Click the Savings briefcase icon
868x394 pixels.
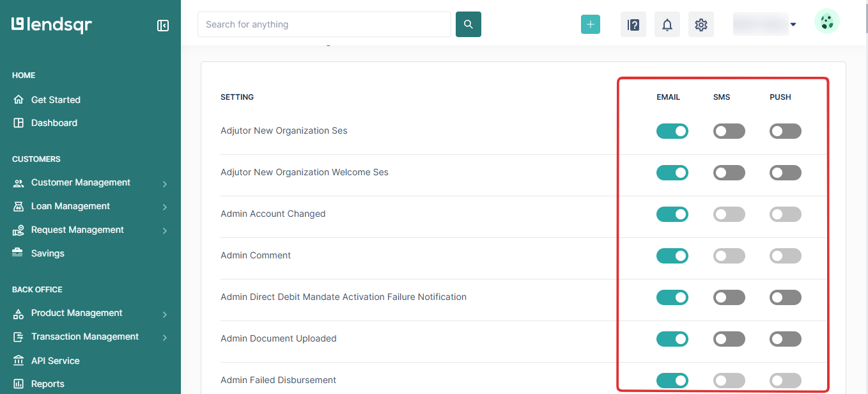(x=19, y=253)
